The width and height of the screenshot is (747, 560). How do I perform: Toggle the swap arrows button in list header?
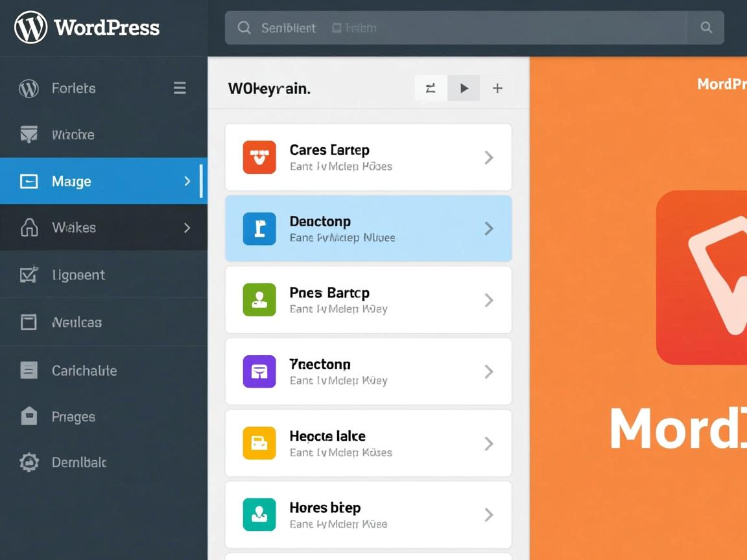click(431, 88)
